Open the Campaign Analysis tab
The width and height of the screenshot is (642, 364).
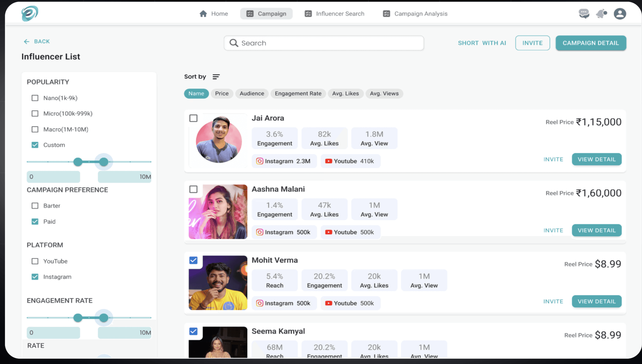coord(415,14)
